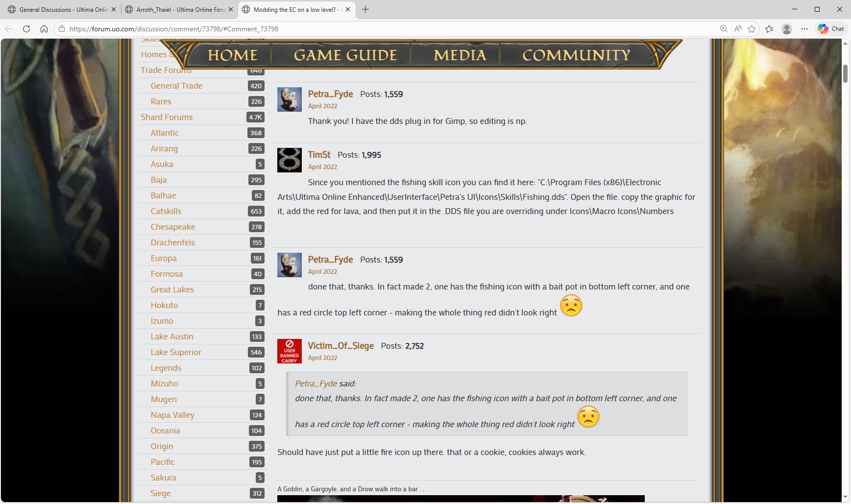Viewport: 851px width, 504px height.
Task: Open the Catskills shard forum
Action: tap(166, 211)
